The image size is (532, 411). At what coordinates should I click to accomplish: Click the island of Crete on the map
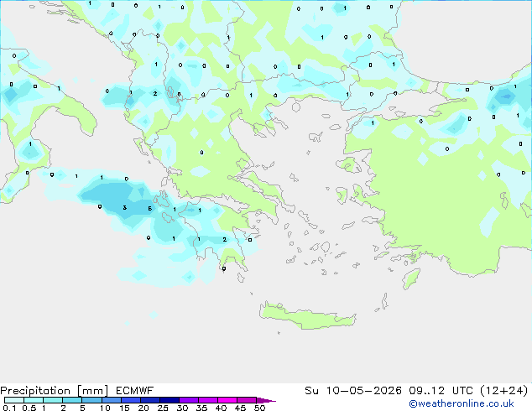coord(307,315)
